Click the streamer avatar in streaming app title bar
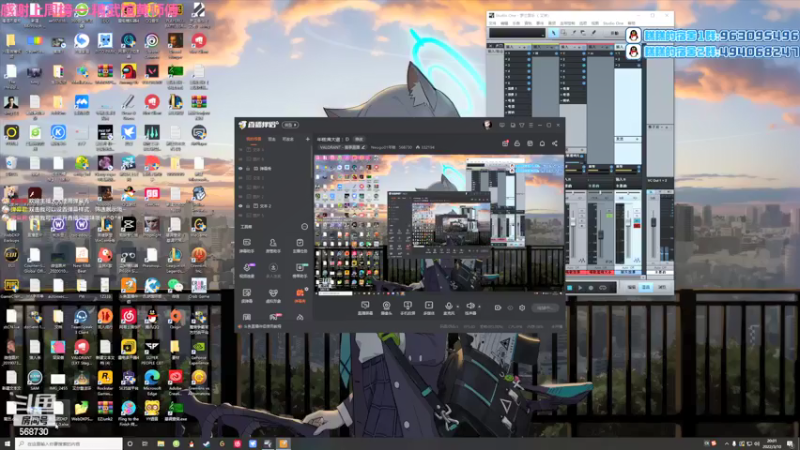The image size is (800, 450). [487, 124]
